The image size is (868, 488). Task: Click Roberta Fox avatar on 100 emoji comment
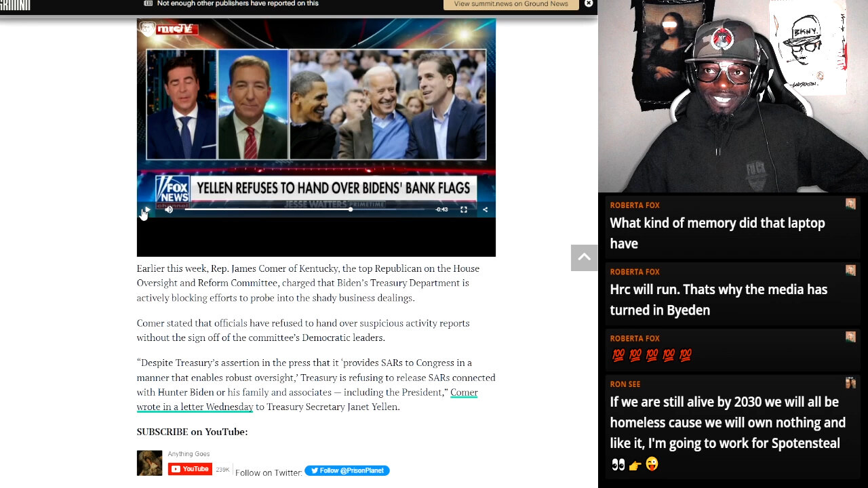(850, 337)
